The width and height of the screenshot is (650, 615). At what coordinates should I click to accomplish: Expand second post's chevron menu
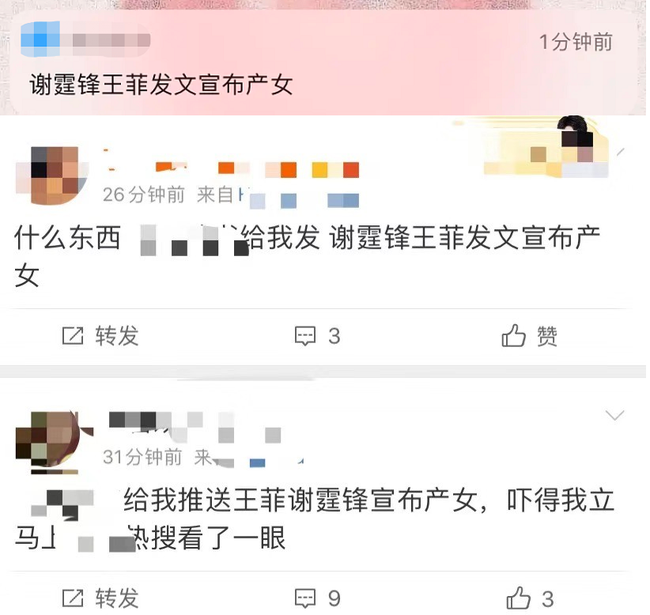pos(615,415)
